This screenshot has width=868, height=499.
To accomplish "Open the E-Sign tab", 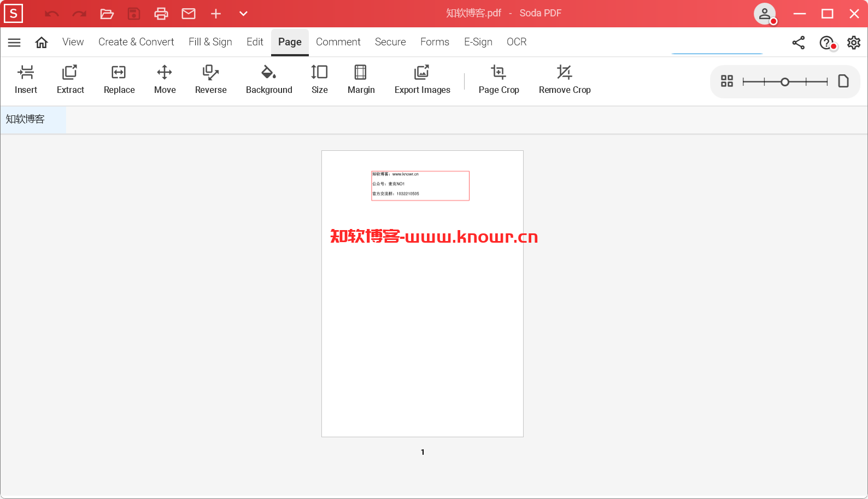I will tap(478, 42).
